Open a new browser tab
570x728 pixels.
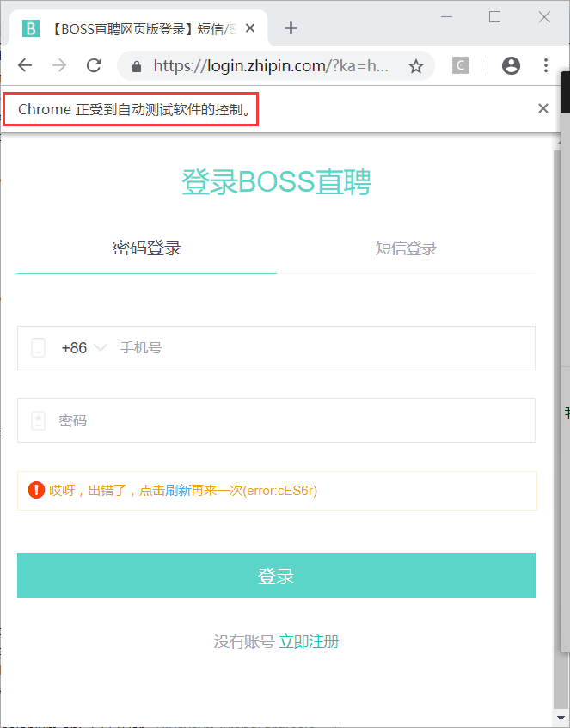(x=291, y=28)
